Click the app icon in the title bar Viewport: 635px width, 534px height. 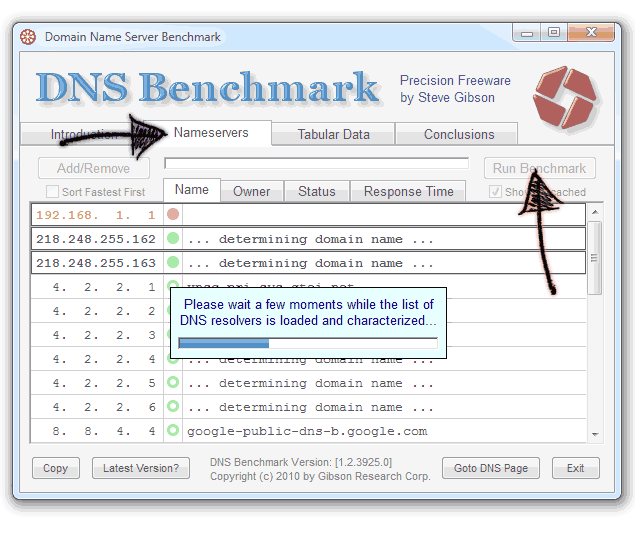28,37
